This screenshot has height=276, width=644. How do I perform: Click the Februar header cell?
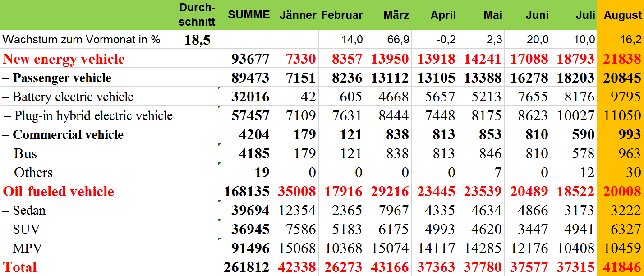[x=342, y=15]
